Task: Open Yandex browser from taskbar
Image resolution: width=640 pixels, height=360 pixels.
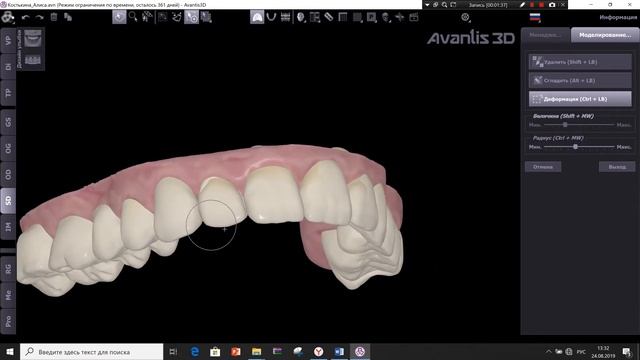Action: pos(318,352)
